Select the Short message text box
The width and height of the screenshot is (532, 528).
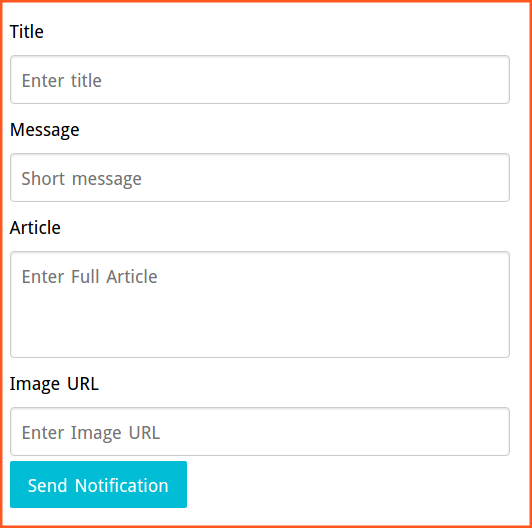coord(260,177)
